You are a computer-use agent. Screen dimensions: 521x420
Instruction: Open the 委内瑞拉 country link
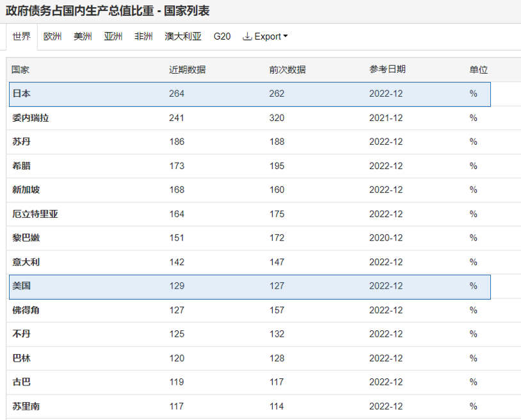[31, 118]
